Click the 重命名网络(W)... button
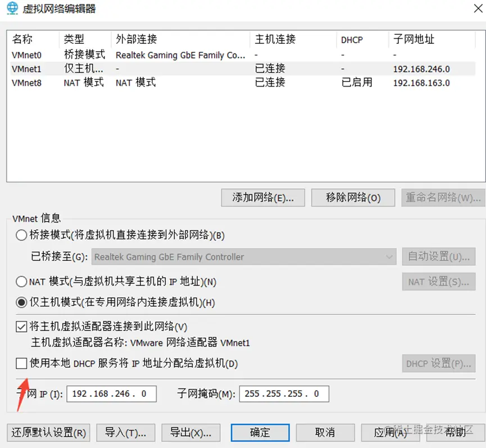The width and height of the screenshot is (486, 448). point(443,197)
